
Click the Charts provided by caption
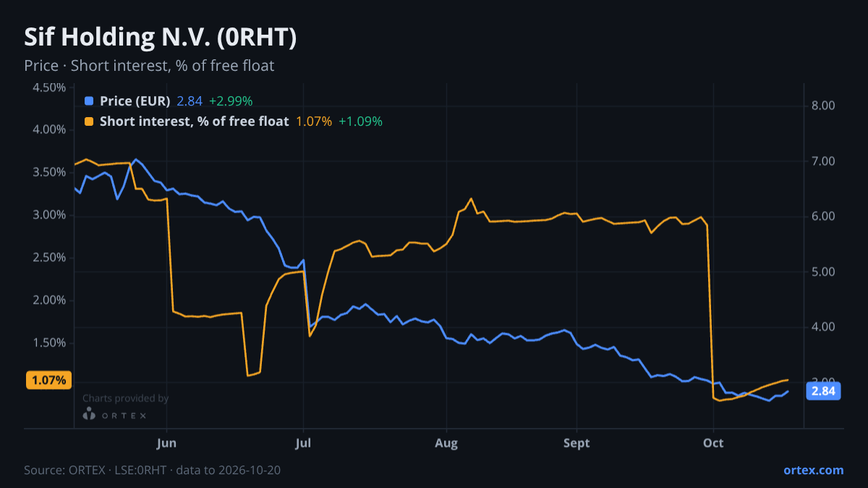point(125,398)
